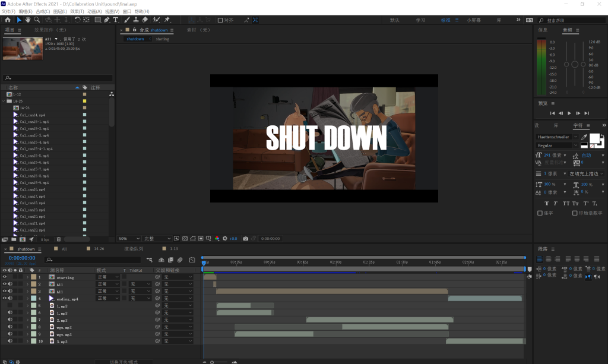Select the Clone Stamp tool
The image size is (608, 364).
pyautogui.click(x=136, y=20)
